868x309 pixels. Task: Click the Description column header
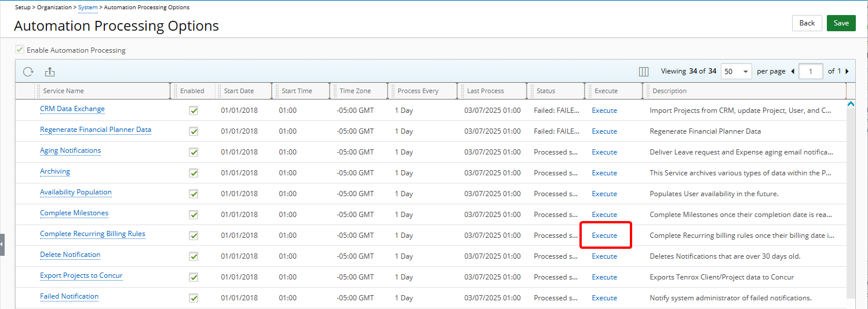pyautogui.click(x=669, y=91)
